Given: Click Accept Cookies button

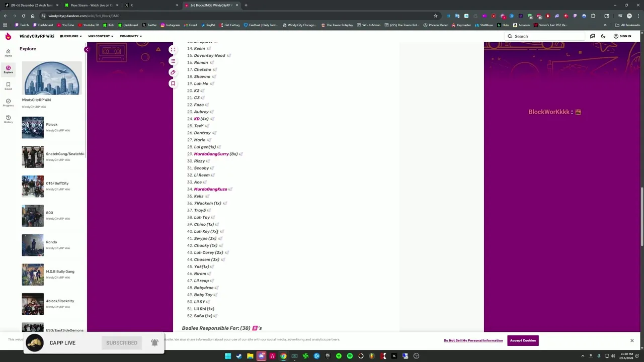Looking at the screenshot, I should [x=523, y=340].
